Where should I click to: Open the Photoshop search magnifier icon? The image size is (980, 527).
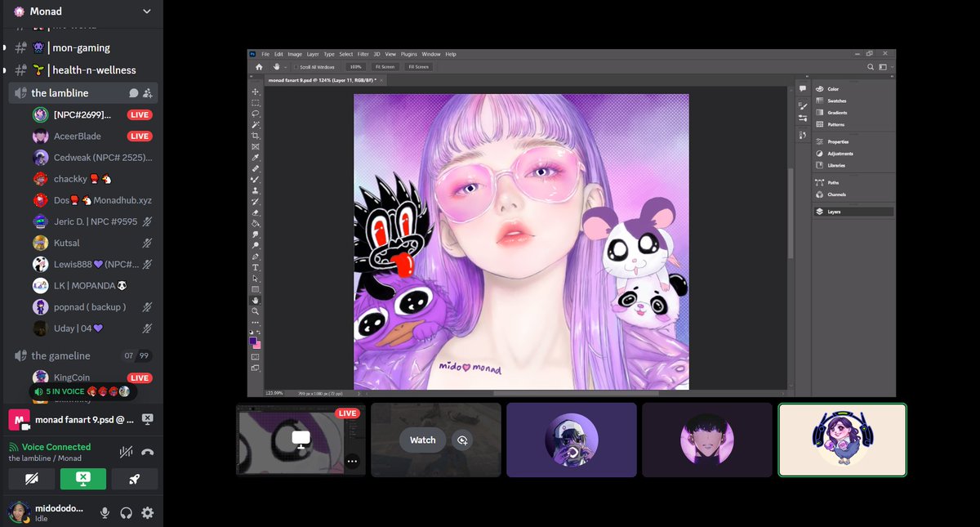(x=871, y=67)
